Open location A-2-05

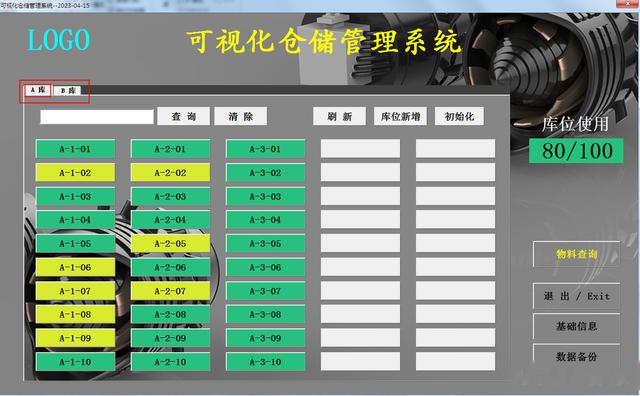[x=170, y=244]
